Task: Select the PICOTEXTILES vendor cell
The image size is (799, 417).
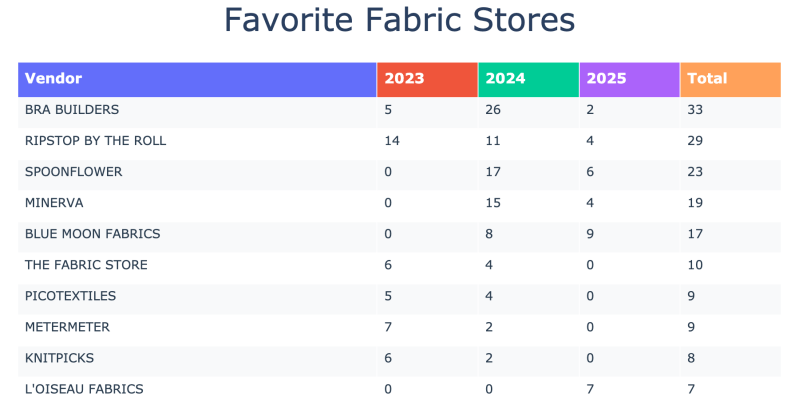Action: click(x=71, y=296)
